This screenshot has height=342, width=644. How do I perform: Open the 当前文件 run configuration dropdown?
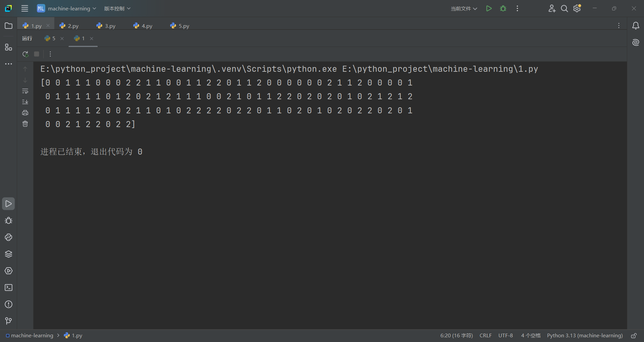point(464,8)
